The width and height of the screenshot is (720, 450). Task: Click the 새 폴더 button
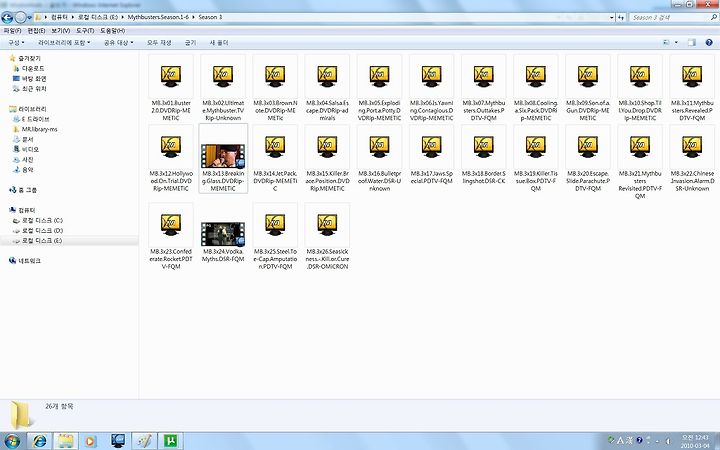[x=219, y=43]
